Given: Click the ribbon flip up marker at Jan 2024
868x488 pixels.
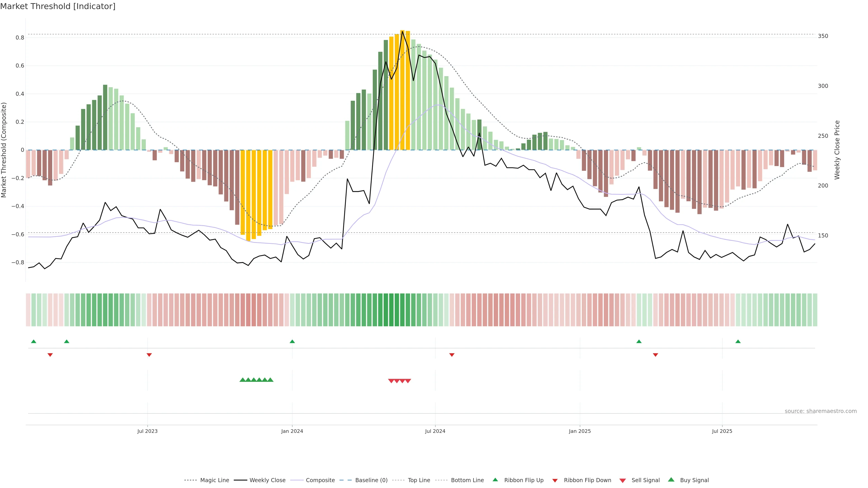Looking at the screenshot, I should [292, 342].
